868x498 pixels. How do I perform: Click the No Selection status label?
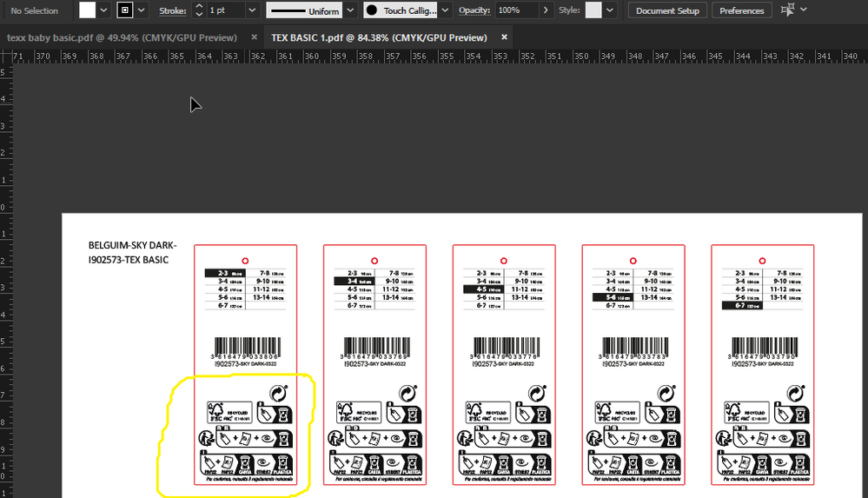pyautogui.click(x=35, y=10)
